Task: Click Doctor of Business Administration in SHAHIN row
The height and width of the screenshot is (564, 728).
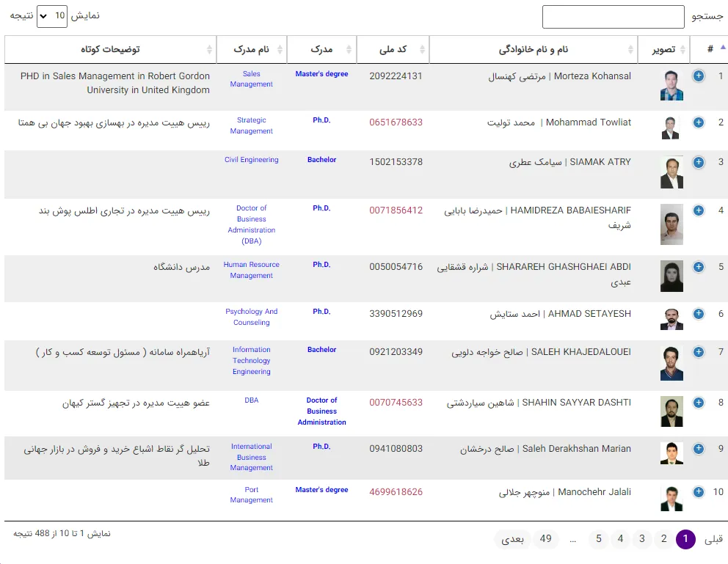Action: pos(321,411)
